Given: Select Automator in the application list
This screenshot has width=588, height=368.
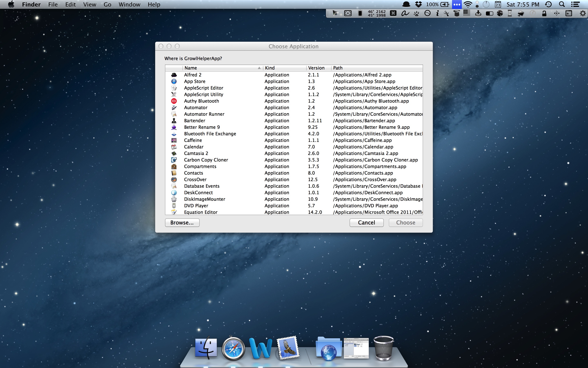Looking at the screenshot, I should (x=294, y=108).
